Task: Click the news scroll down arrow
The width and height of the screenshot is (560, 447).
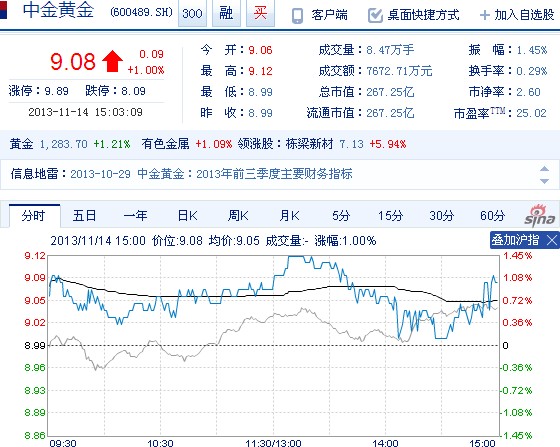Action: [x=544, y=181]
